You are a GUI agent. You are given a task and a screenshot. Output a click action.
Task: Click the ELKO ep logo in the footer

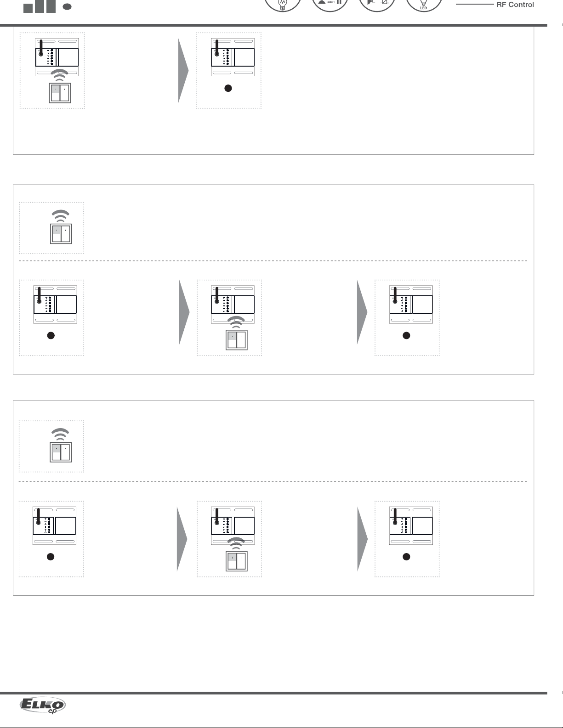[43, 705]
